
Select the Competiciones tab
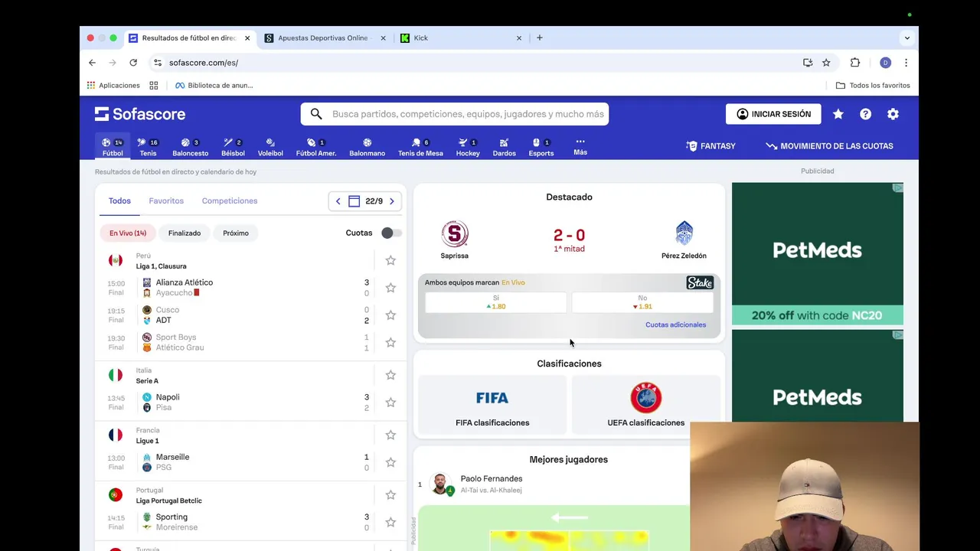click(x=230, y=201)
